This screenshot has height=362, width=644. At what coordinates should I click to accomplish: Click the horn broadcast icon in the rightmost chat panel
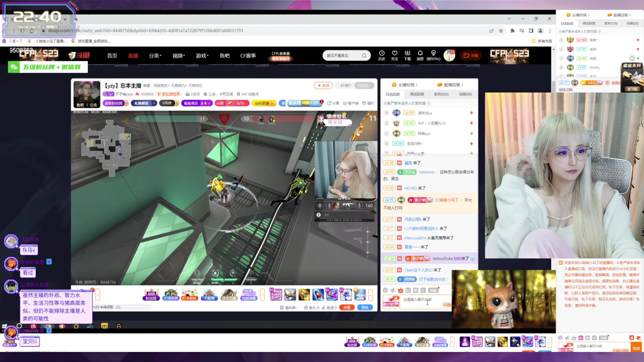pyautogui.click(x=567, y=338)
